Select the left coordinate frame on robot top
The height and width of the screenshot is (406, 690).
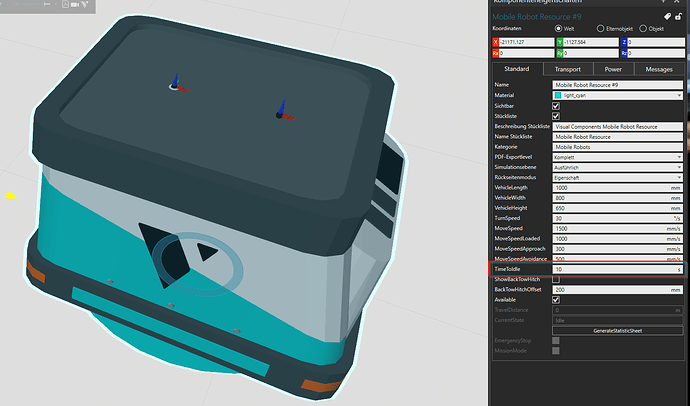pyautogui.click(x=176, y=85)
